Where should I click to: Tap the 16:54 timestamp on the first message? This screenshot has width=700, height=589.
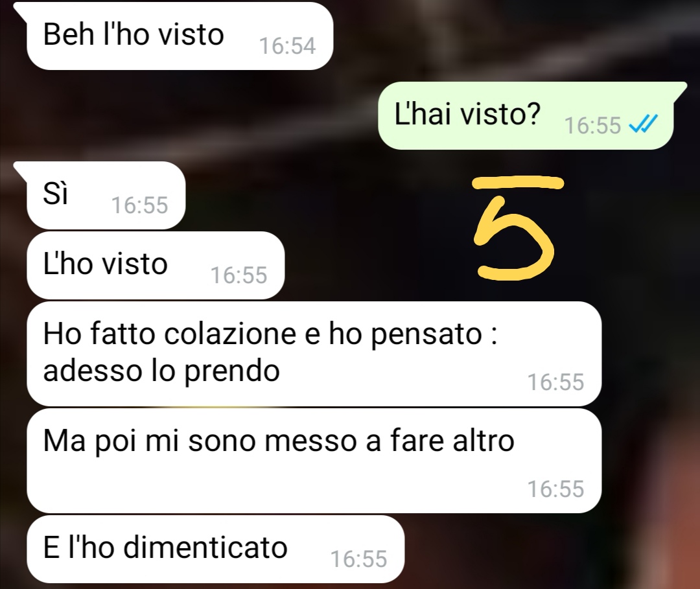[288, 45]
